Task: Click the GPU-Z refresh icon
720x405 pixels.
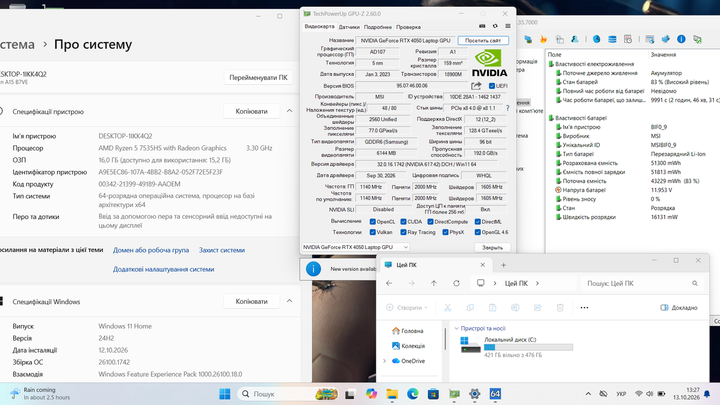Action: (x=495, y=26)
